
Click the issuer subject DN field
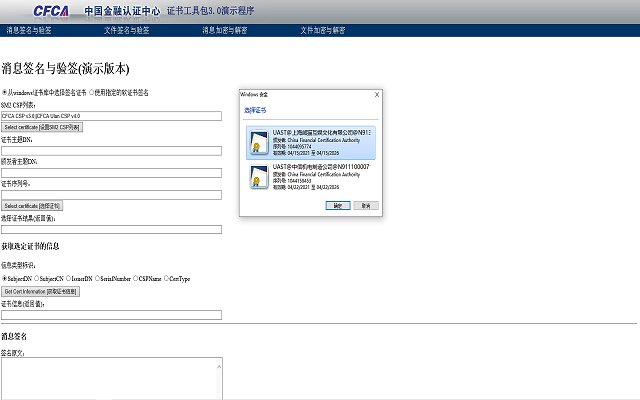pos(111,173)
